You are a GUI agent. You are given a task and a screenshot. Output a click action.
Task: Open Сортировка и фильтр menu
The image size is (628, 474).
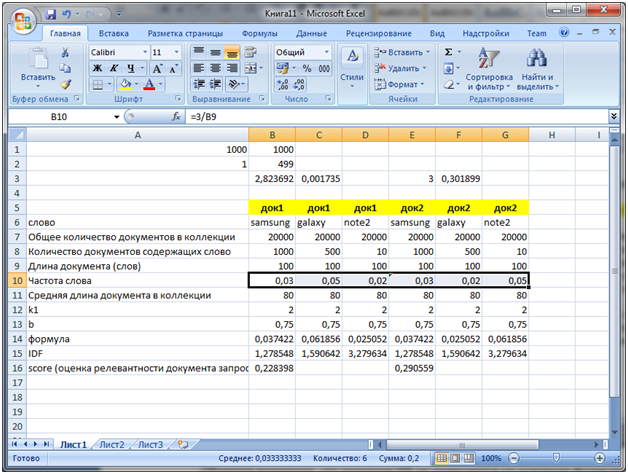click(x=489, y=69)
